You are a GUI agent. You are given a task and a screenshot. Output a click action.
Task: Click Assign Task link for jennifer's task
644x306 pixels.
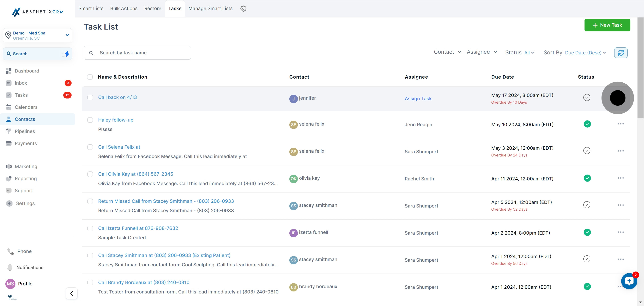[x=418, y=98]
